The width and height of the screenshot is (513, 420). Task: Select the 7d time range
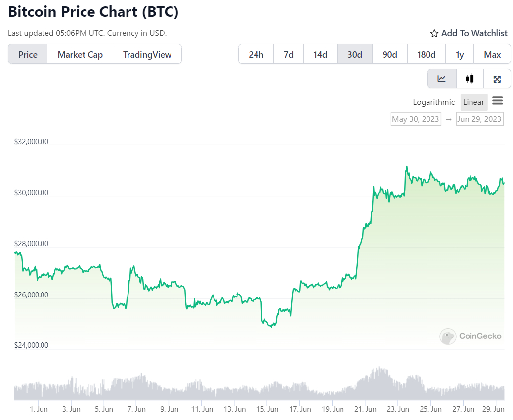click(289, 54)
